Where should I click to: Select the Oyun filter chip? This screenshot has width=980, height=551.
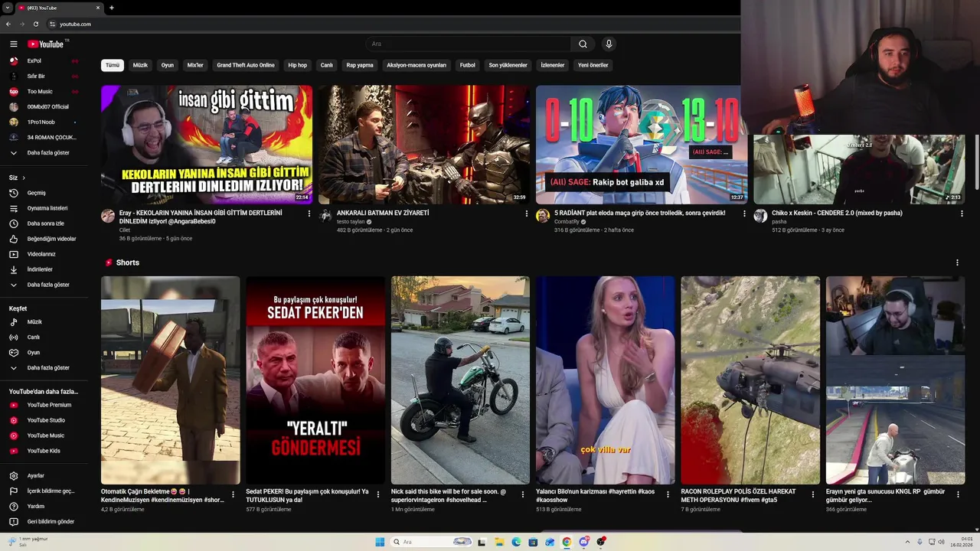[167, 65]
